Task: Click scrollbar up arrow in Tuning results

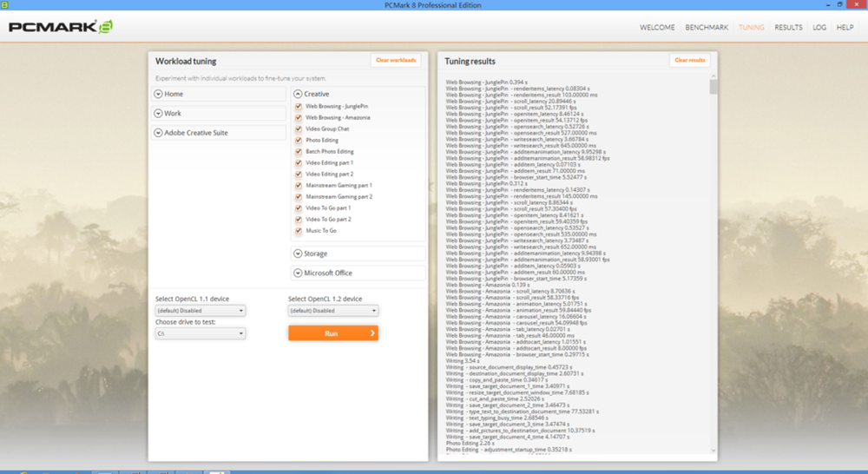Action: pyautogui.click(x=713, y=76)
